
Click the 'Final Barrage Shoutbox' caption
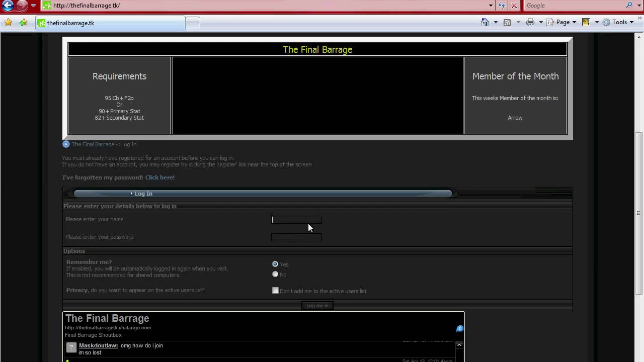click(93, 335)
